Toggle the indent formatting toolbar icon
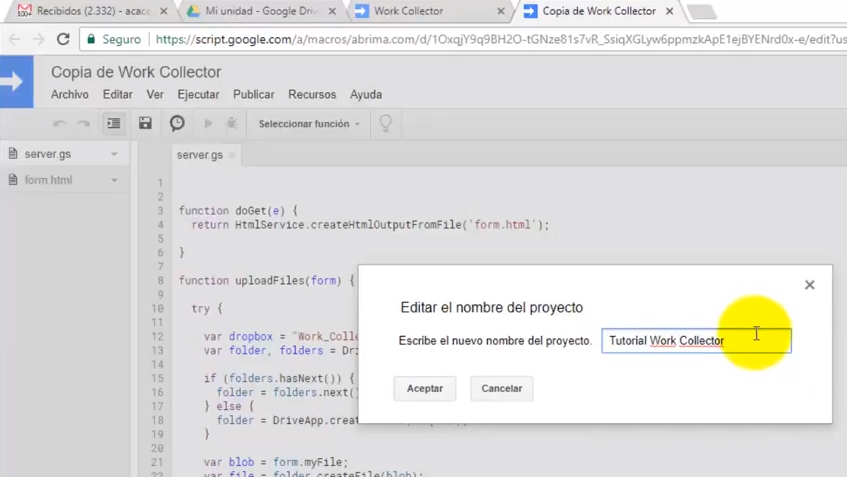The width and height of the screenshot is (847, 477). [x=113, y=124]
